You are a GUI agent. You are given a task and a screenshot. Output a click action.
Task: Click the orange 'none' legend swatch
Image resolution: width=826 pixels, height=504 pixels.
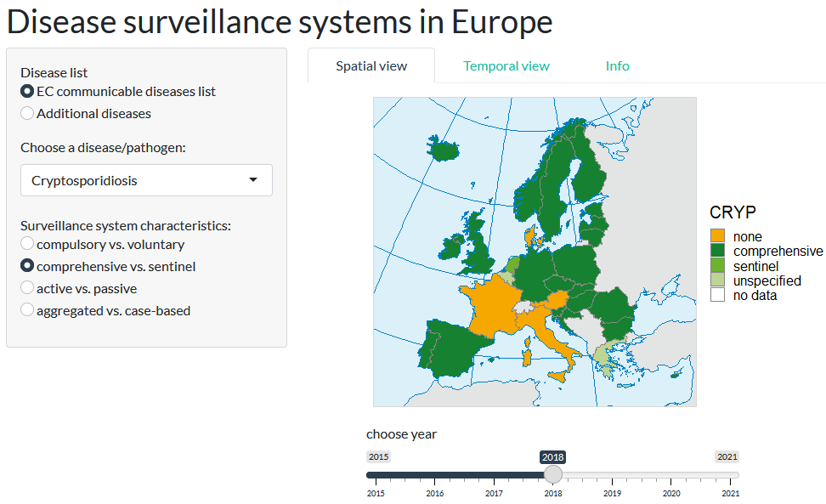coord(717,235)
